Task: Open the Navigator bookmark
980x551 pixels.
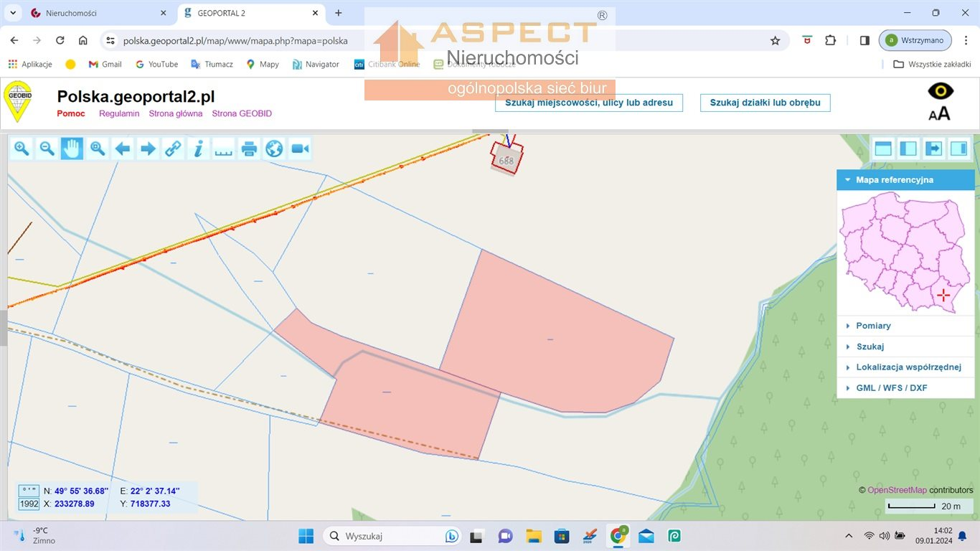Action: pyautogui.click(x=316, y=64)
